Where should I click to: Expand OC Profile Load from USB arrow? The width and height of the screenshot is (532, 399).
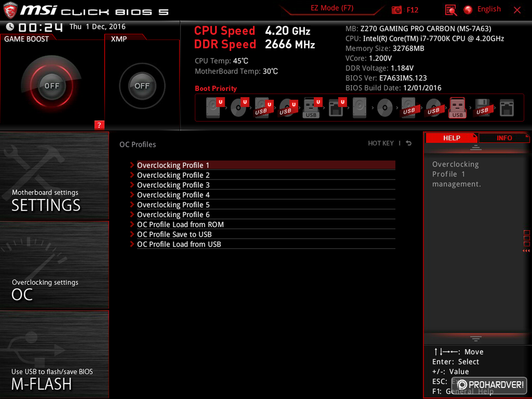click(x=132, y=244)
